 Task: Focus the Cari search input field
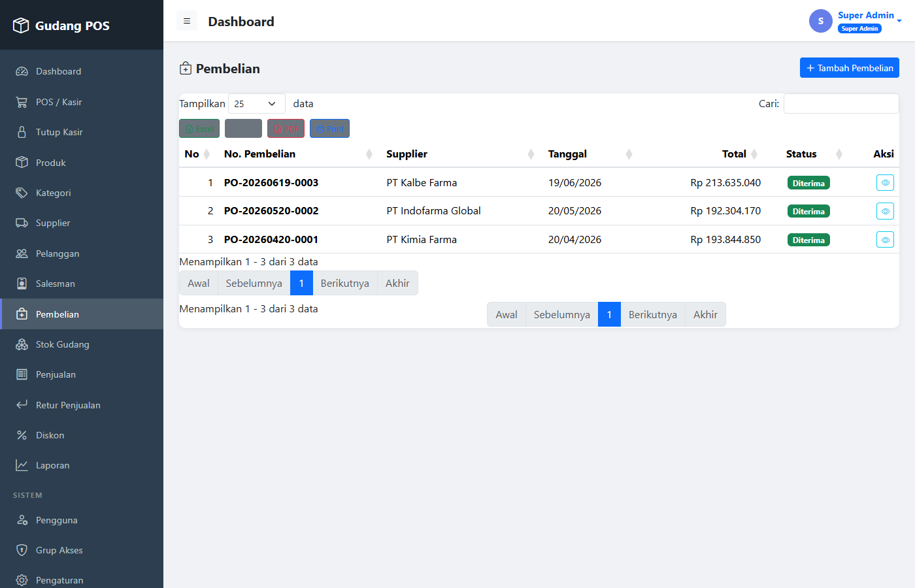(841, 103)
